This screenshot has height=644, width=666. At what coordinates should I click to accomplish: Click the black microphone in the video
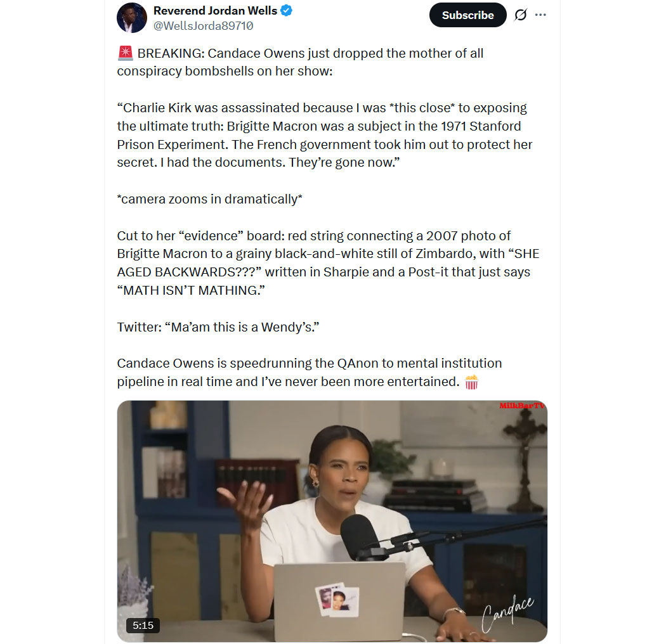(360, 538)
